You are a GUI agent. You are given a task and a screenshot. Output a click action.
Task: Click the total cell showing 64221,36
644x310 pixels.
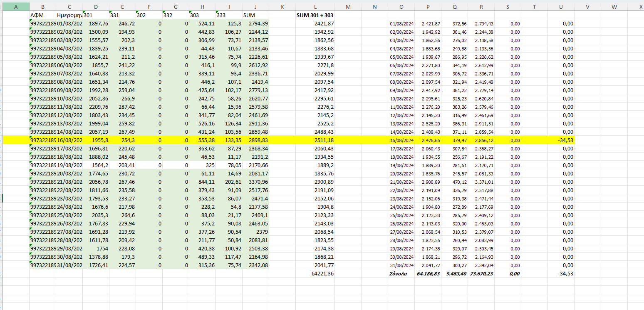(x=315, y=274)
